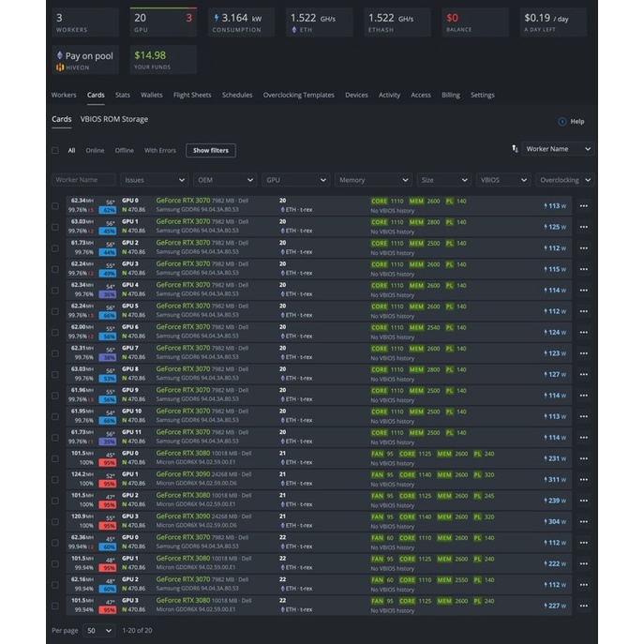This screenshot has width=644, height=644.
Task: Open three-dot menu for the 227 W card
Action: 583,606
